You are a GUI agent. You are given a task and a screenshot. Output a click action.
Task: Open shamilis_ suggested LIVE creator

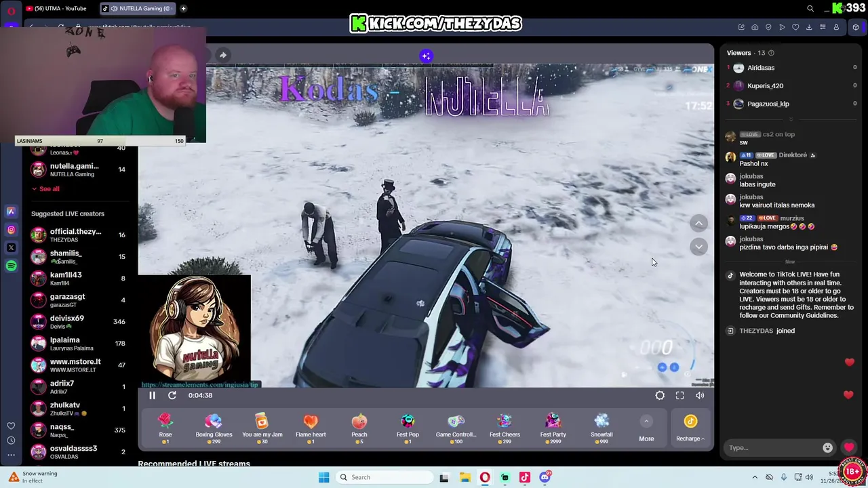(78, 257)
